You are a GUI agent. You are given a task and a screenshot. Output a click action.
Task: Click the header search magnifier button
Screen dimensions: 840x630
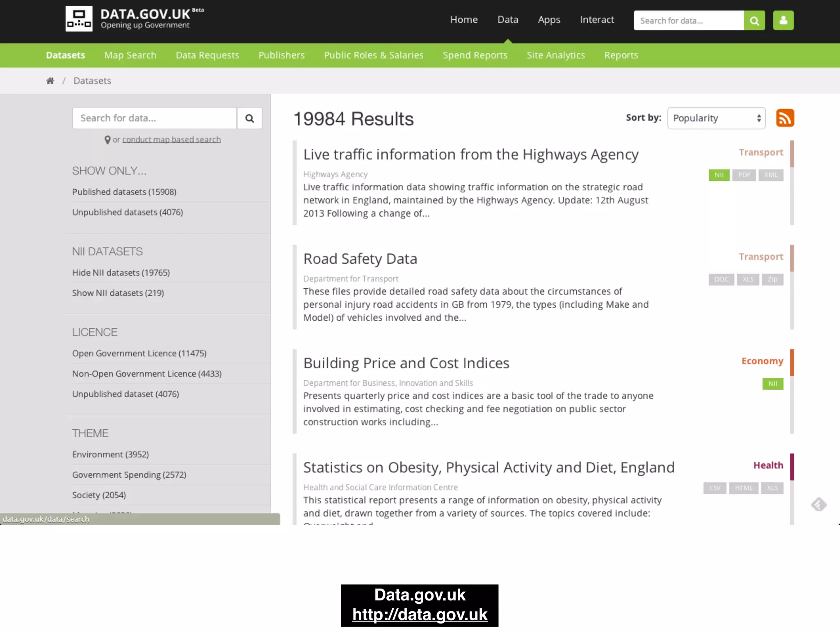[754, 21]
